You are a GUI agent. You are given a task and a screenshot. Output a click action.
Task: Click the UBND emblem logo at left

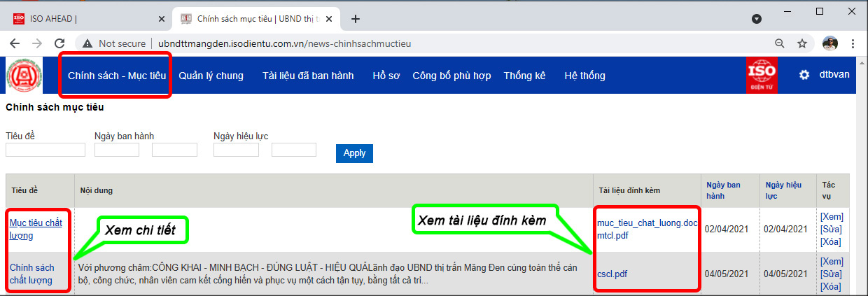point(24,76)
